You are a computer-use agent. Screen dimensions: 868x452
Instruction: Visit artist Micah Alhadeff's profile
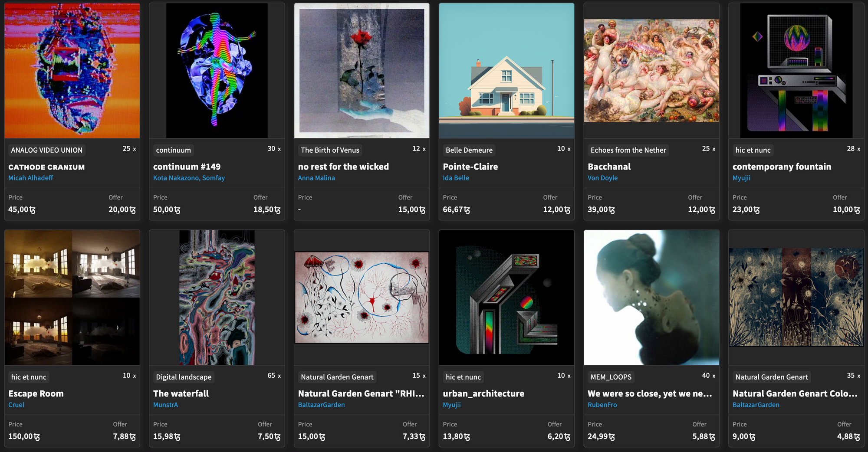coord(31,178)
